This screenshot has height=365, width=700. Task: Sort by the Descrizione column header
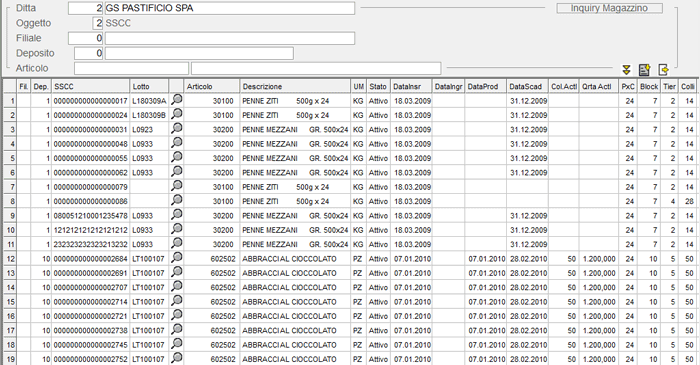pyautogui.click(x=296, y=87)
